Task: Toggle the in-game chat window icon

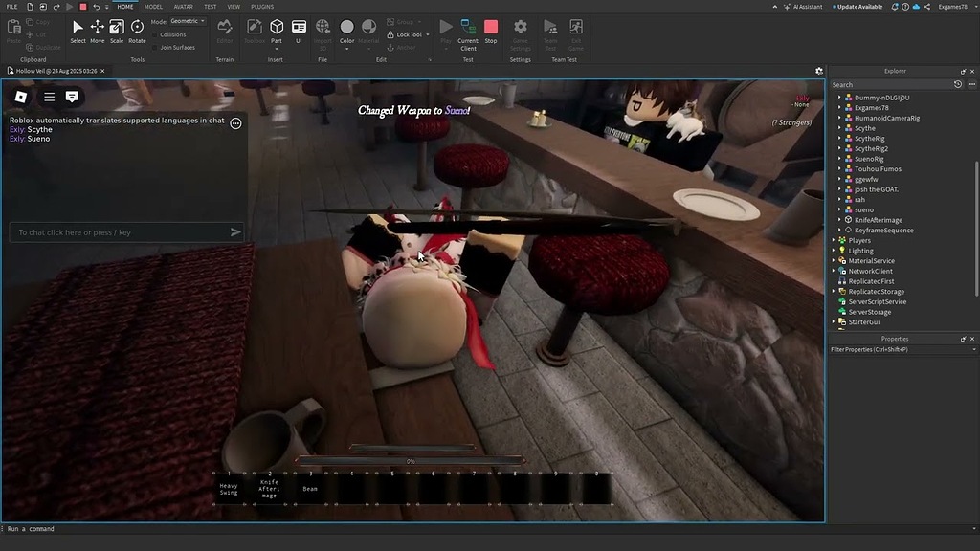Action: point(72,97)
